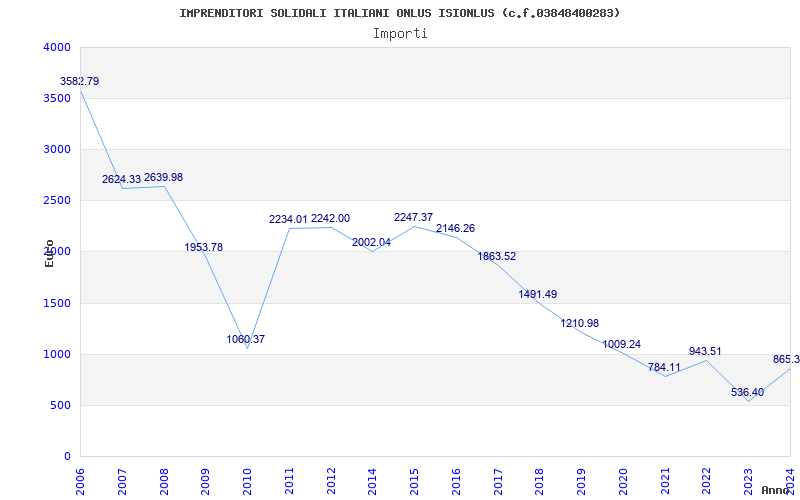Select the 2639.98 data label
The image size is (800, 500).
[163, 178]
